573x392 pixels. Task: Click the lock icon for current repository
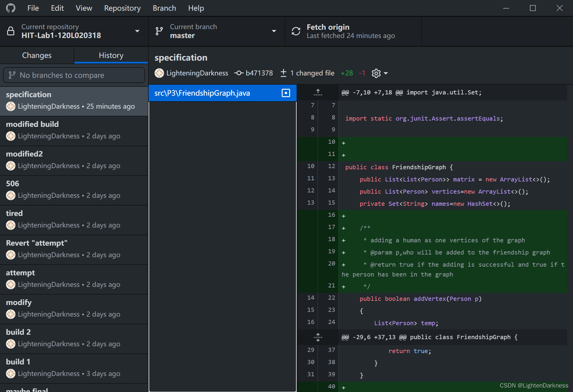11,31
